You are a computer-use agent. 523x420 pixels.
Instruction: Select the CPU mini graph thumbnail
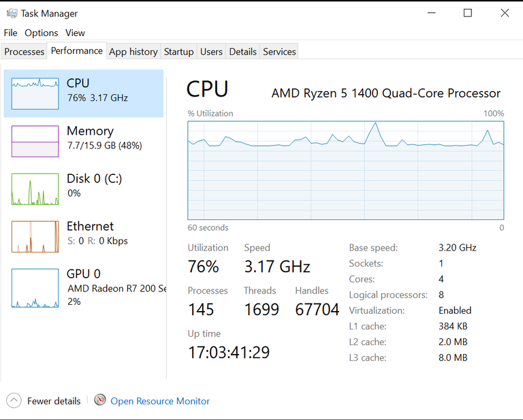tap(35, 93)
